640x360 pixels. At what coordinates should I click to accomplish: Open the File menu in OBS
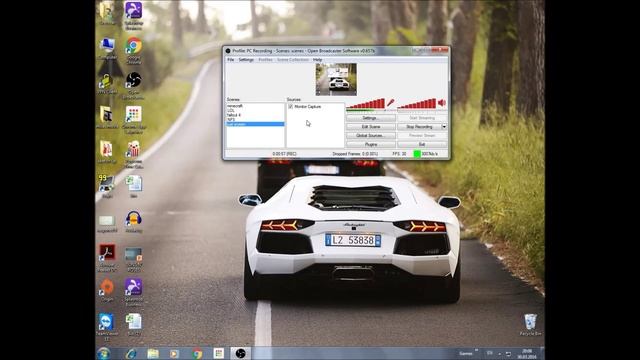pyautogui.click(x=230, y=60)
